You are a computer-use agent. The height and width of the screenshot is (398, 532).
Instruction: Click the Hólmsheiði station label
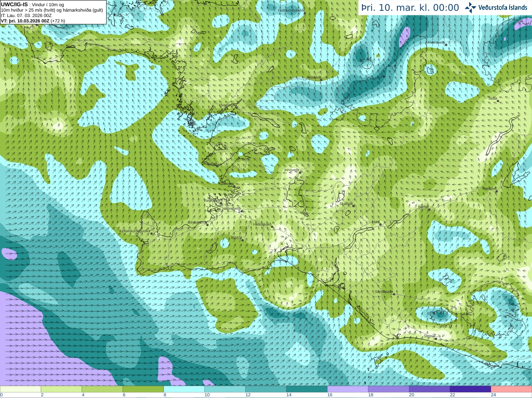[x=232, y=209]
